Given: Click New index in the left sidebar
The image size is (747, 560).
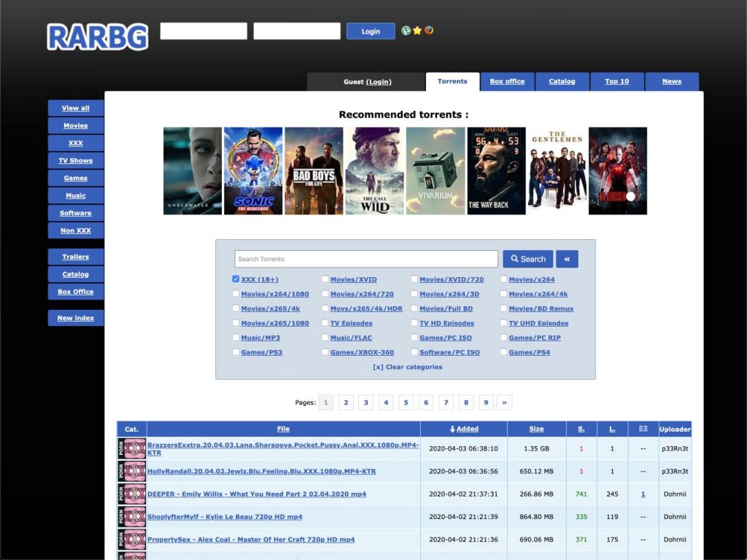Looking at the screenshot, I should pyautogui.click(x=76, y=318).
